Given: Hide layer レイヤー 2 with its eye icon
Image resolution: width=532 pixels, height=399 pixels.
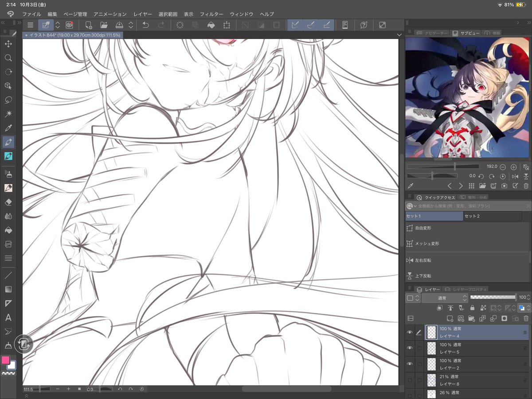Looking at the screenshot, I should click(410, 364).
